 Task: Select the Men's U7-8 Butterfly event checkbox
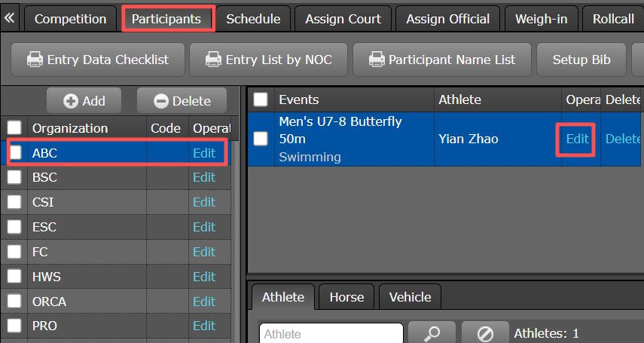(261, 139)
